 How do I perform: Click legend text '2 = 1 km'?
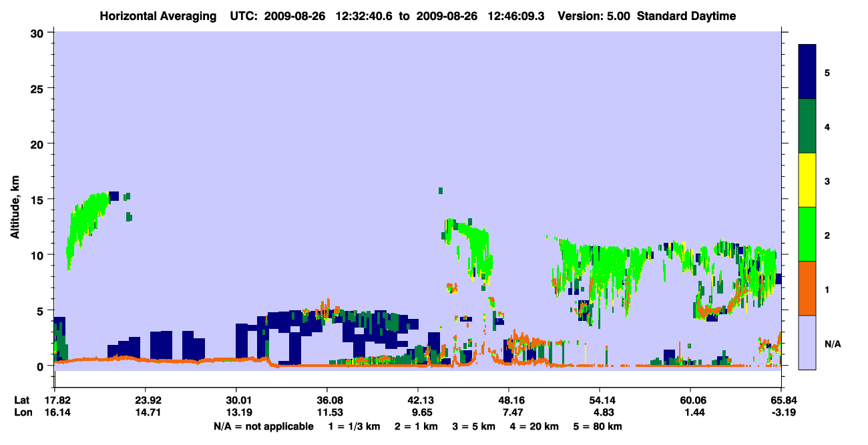pyautogui.click(x=417, y=426)
